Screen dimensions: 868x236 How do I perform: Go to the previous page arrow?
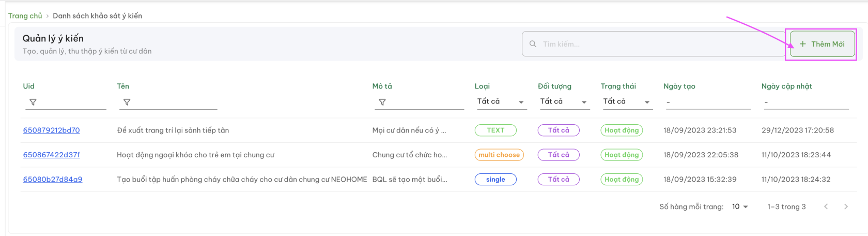pyautogui.click(x=826, y=207)
